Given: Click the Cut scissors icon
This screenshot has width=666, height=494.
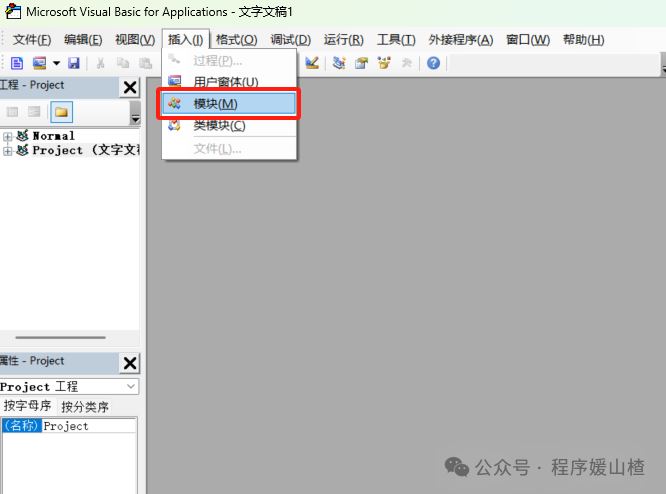Looking at the screenshot, I should (100, 63).
